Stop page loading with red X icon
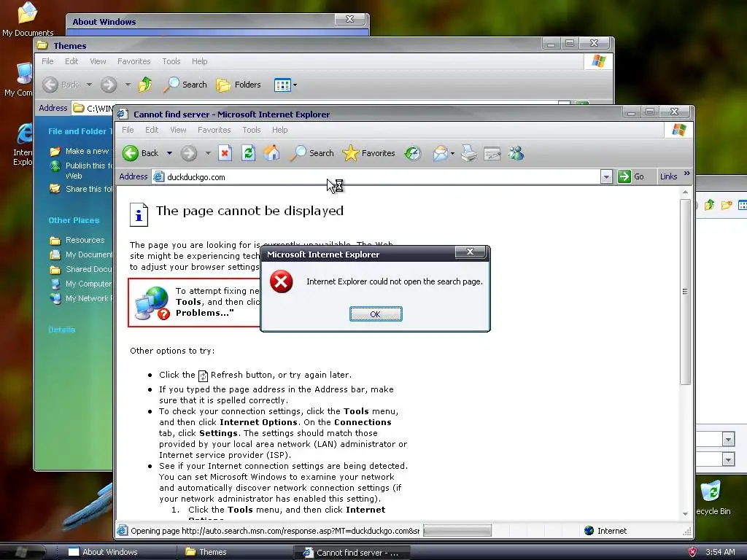The image size is (747, 560). pyautogui.click(x=225, y=153)
